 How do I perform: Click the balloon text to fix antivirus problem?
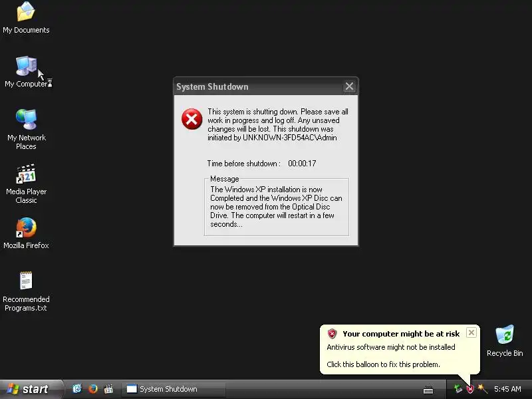[x=383, y=364]
